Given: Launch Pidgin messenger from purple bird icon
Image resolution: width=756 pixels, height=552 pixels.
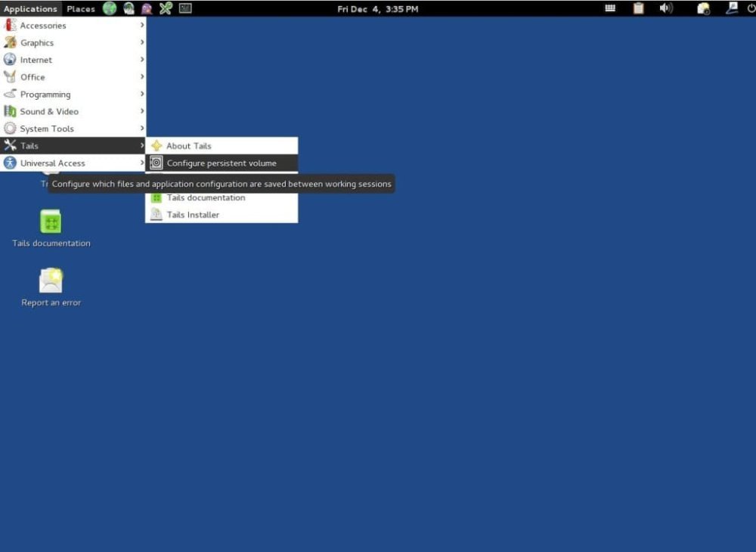Looking at the screenshot, I should tap(147, 8).
